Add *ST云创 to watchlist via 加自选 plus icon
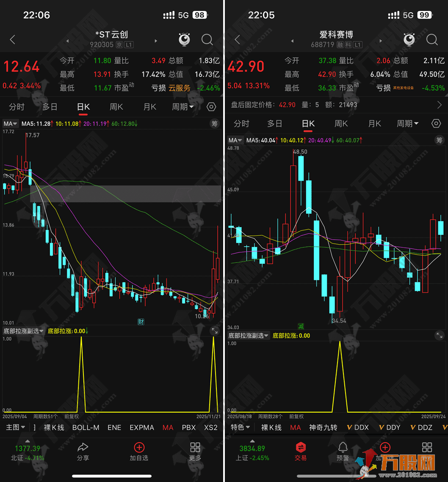448x482 pixels. tap(139, 447)
